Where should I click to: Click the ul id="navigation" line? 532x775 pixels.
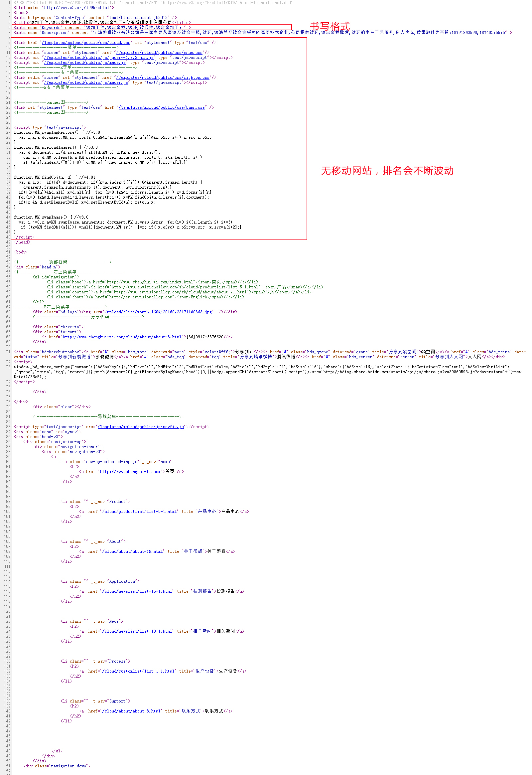pos(56,277)
